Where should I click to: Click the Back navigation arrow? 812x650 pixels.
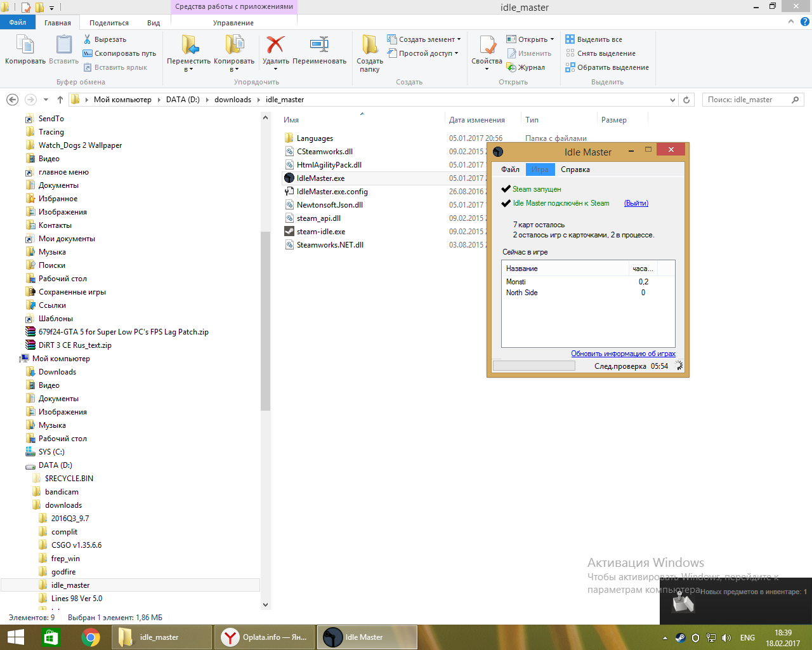pos(12,100)
